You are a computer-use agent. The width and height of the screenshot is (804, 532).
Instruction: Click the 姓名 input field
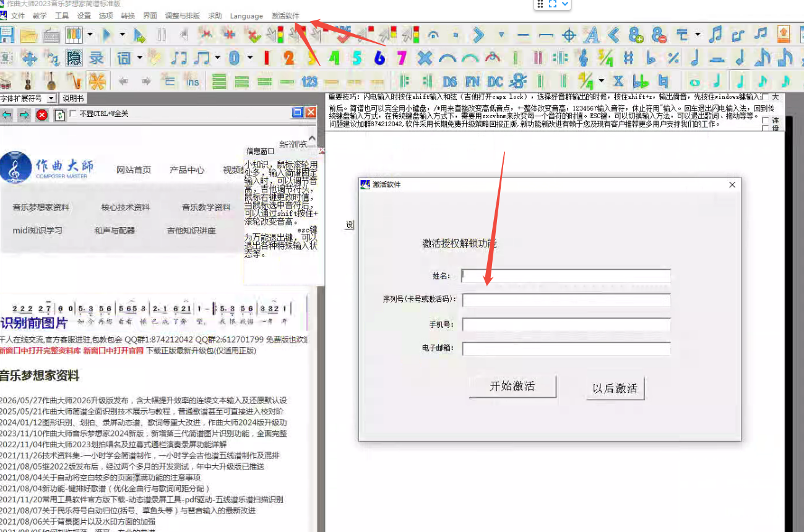566,276
